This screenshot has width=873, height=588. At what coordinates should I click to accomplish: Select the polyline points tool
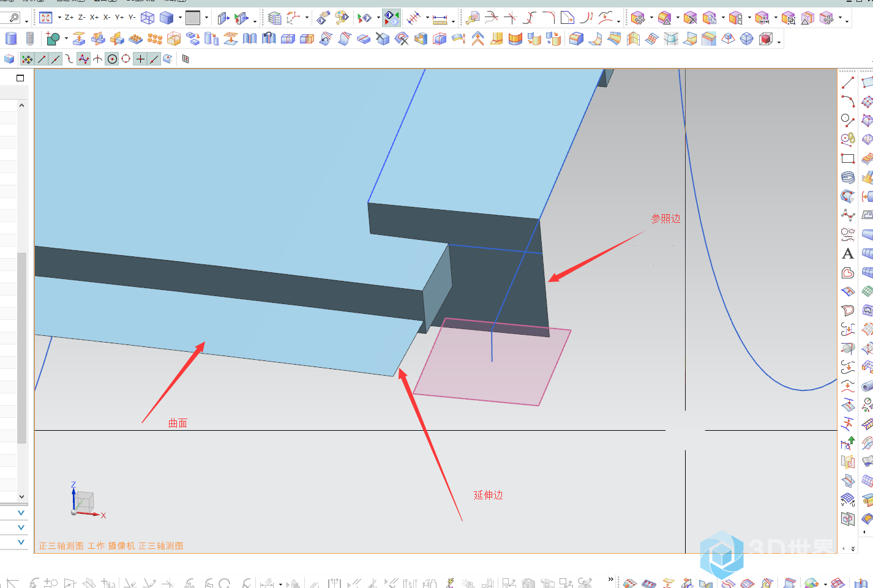point(848,215)
